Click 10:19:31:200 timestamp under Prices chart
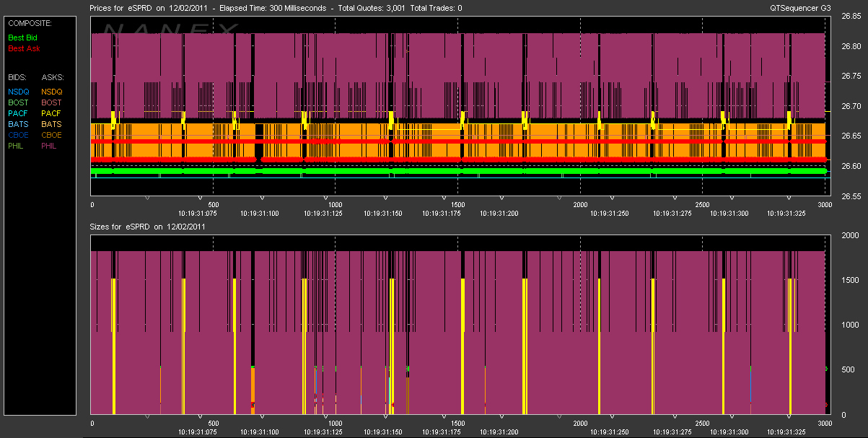 click(x=499, y=214)
